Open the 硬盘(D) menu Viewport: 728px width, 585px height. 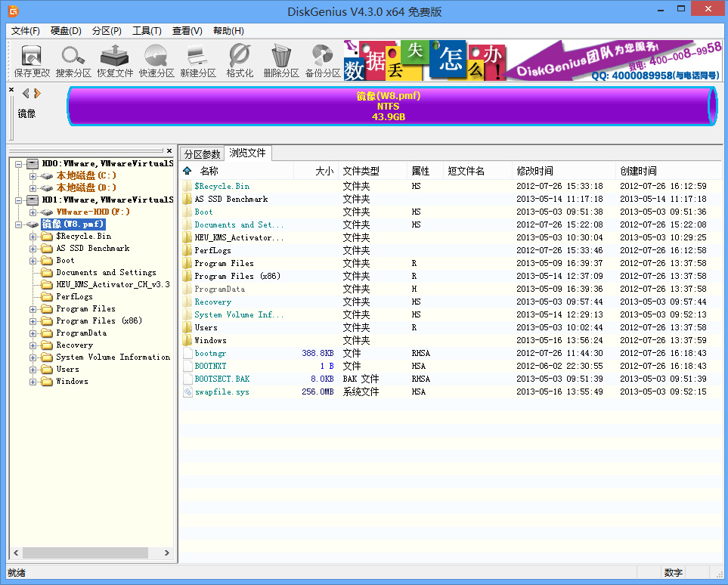click(66, 31)
